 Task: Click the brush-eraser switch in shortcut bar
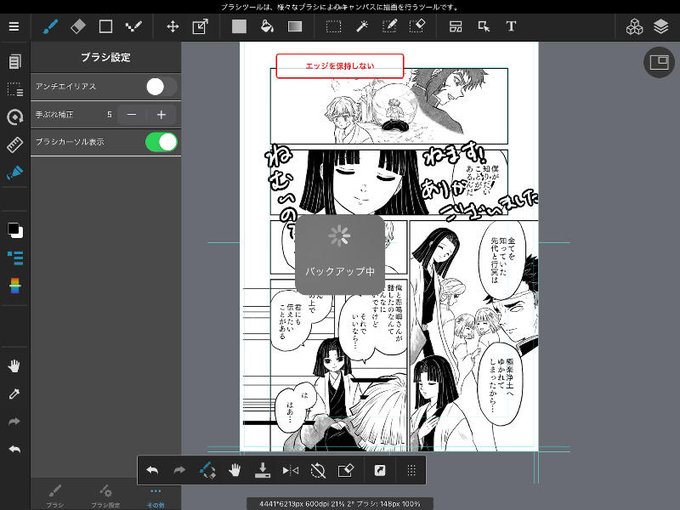[x=207, y=470]
